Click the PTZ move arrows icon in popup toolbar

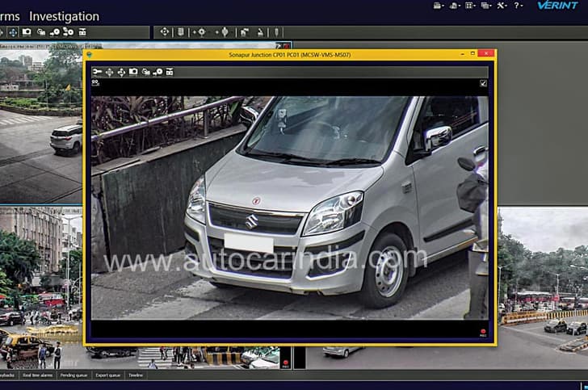coord(121,72)
